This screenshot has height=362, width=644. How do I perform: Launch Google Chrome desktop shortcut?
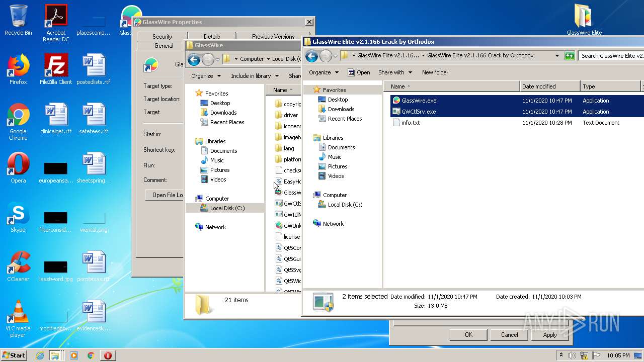click(18, 122)
